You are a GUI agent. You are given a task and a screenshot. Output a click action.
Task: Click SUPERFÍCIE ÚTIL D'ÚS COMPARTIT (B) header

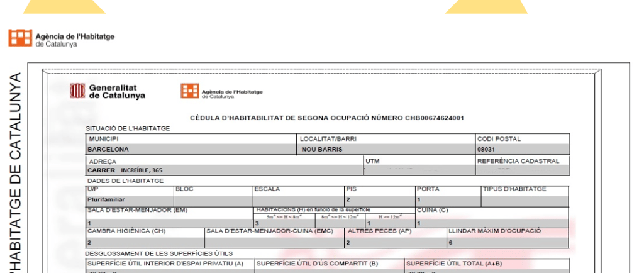pos(317,264)
